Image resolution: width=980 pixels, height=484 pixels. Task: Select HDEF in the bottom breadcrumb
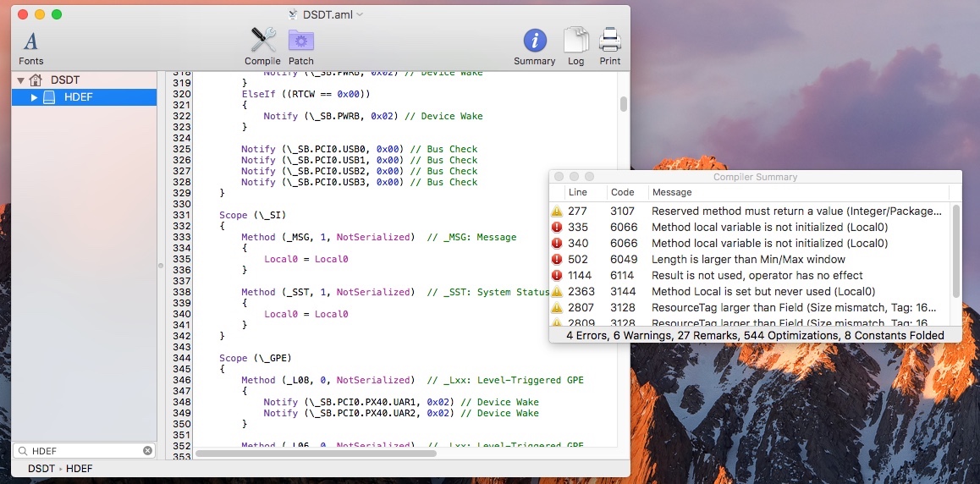[80, 469]
